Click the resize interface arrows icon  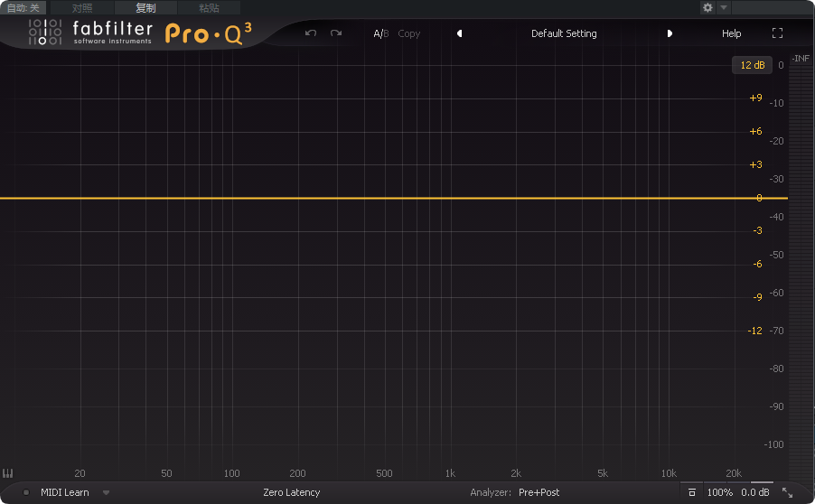788,492
